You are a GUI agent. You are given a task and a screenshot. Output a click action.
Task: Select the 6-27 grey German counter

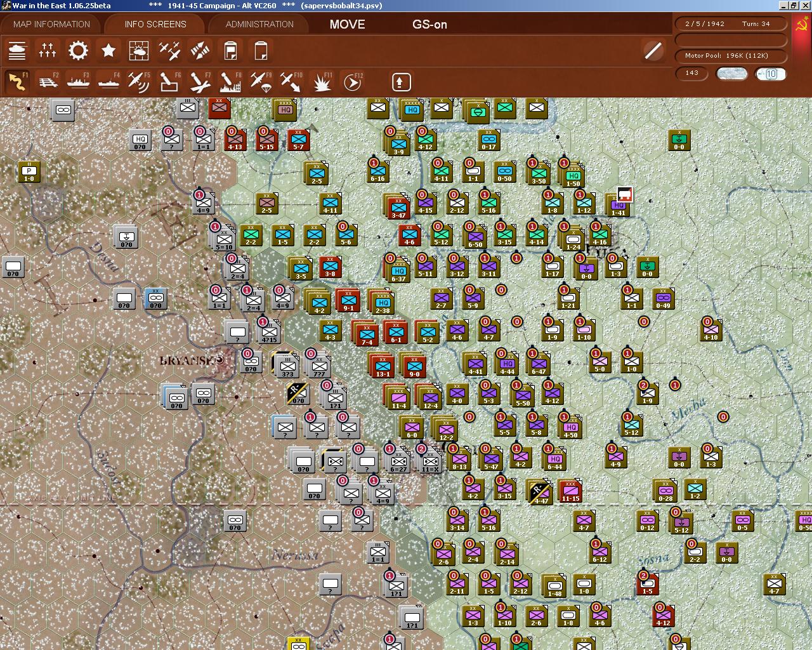click(x=398, y=461)
